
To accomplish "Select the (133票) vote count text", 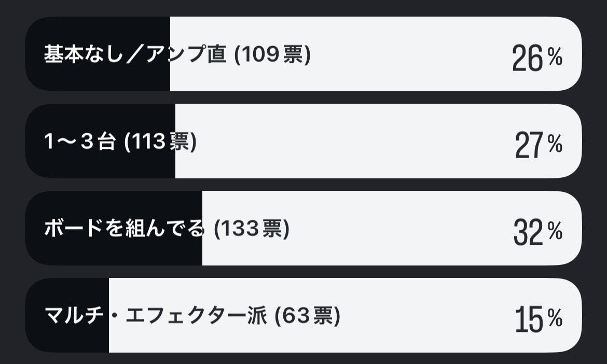I will [x=252, y=229].
